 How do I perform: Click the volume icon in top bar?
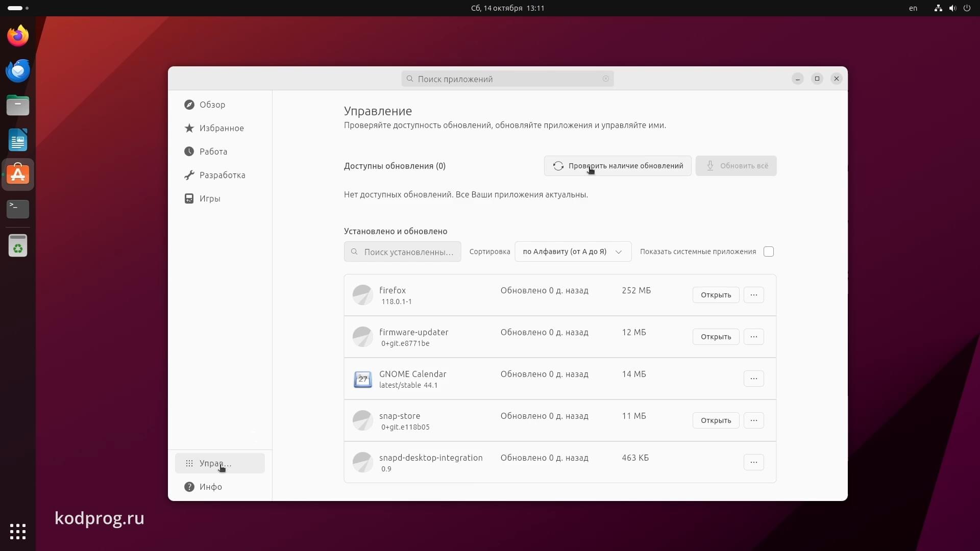pyautogui.click(x=952, y=8)
